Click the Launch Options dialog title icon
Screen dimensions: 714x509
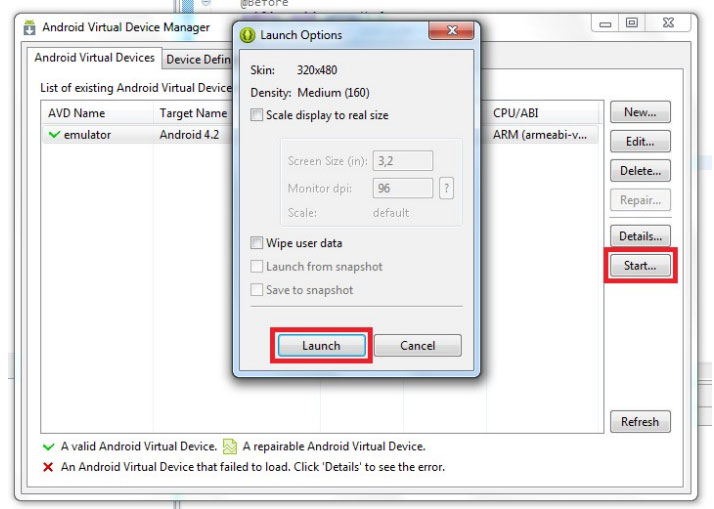click(248, 35)
